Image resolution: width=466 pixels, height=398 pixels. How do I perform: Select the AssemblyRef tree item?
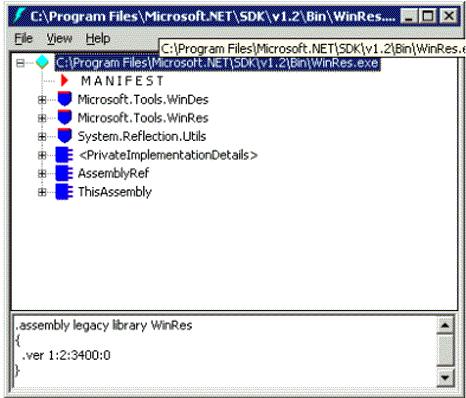[113, 173]
